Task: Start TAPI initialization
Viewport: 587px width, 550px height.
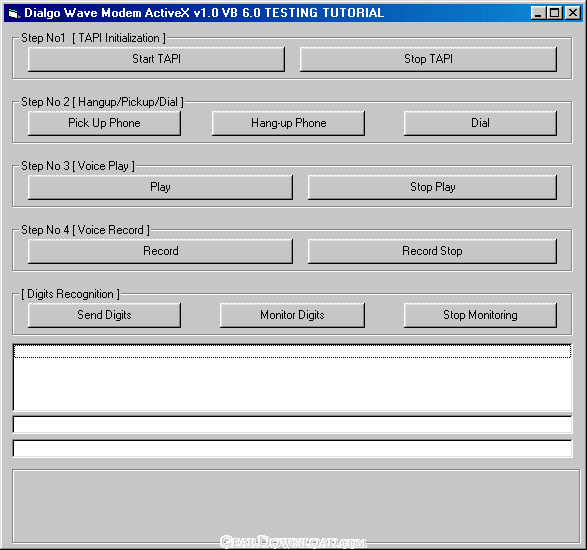Action: 156,59
